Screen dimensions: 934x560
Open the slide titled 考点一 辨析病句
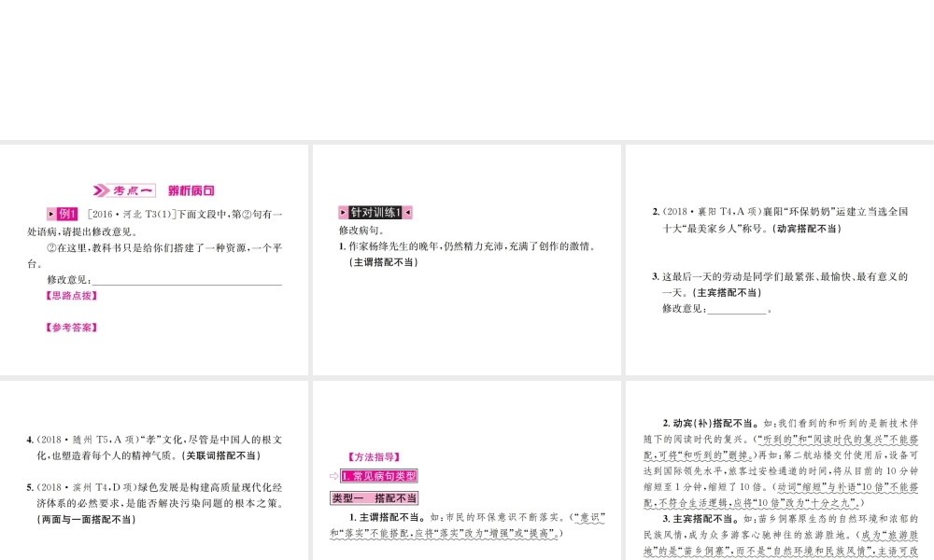(x=154, y=259)
